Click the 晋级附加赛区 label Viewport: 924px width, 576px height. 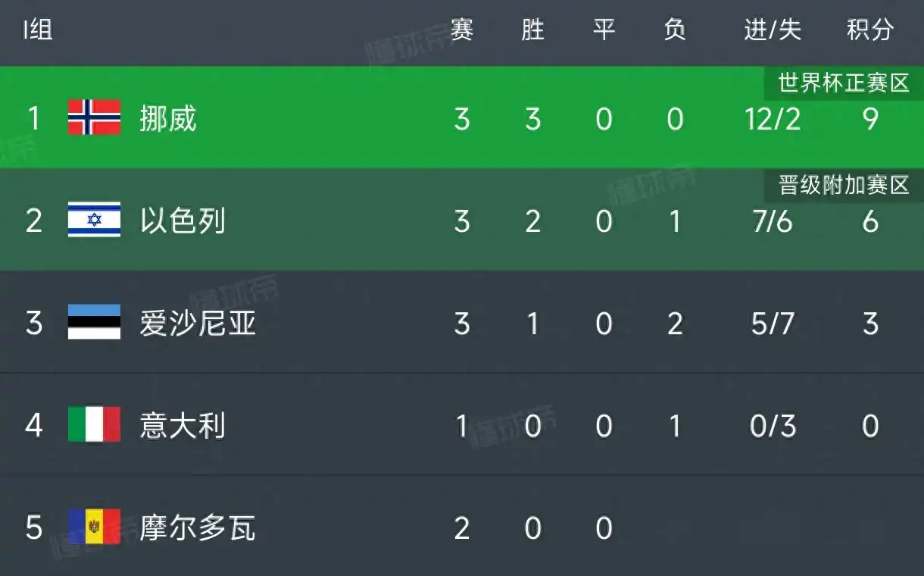(x=844, y=185)
